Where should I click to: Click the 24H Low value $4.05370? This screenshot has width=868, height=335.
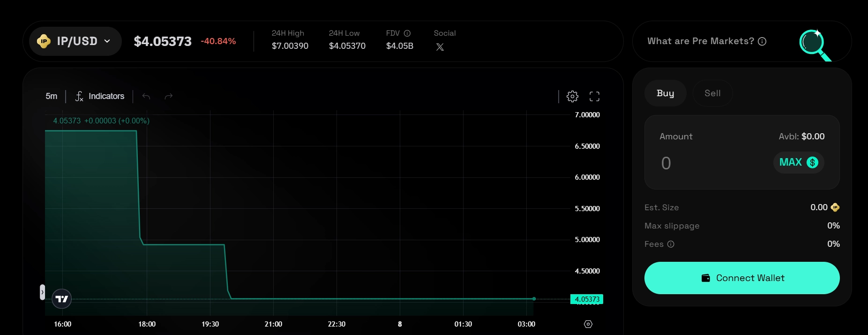point(347,46)
